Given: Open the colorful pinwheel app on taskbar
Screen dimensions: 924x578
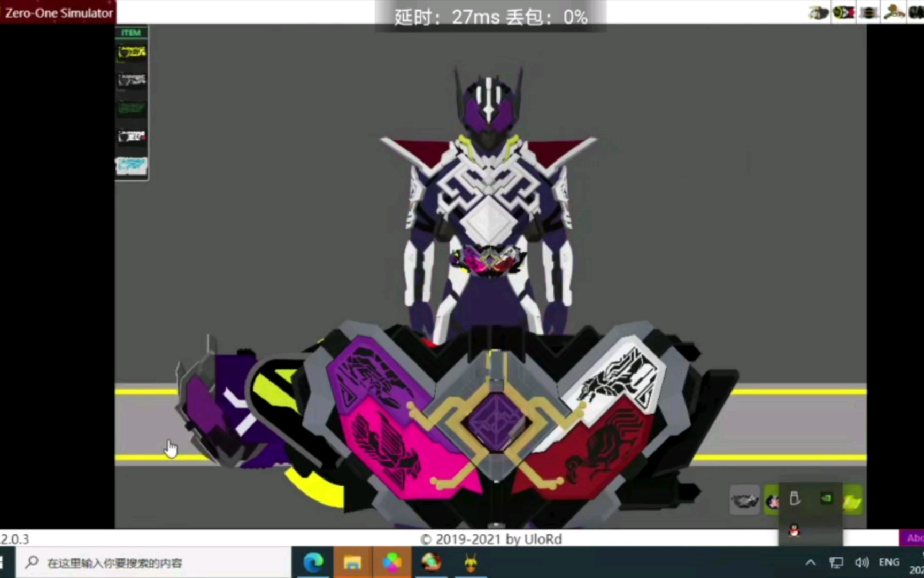Looking at the screenshot, I should 392,562.
